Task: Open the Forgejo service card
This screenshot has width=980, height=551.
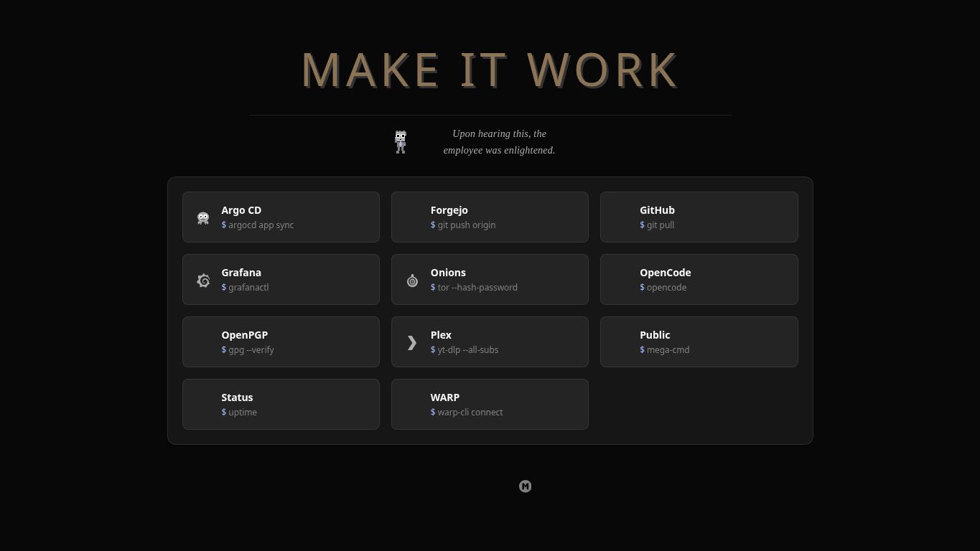Action: (x=490, y=217)
